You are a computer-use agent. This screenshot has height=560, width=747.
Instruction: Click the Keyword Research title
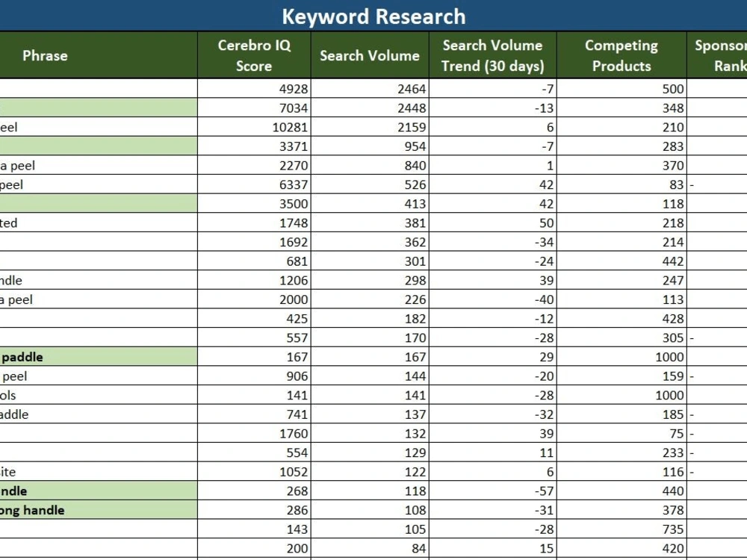(373, 16)
